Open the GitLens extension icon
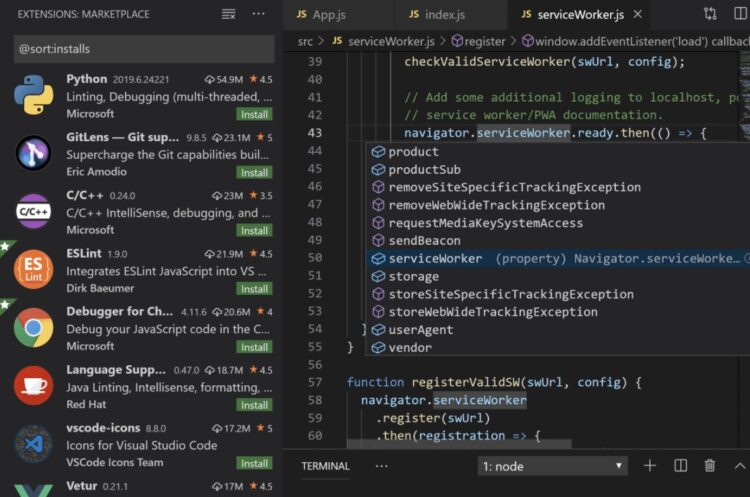The image size is (750, 497). click(33, 154)
